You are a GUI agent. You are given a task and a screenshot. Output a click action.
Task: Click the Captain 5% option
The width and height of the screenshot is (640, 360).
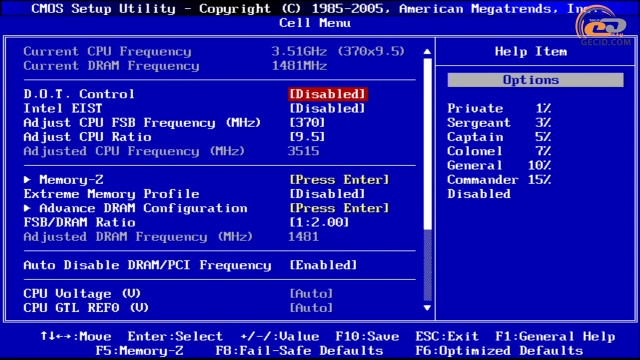(x=499, y=137)
